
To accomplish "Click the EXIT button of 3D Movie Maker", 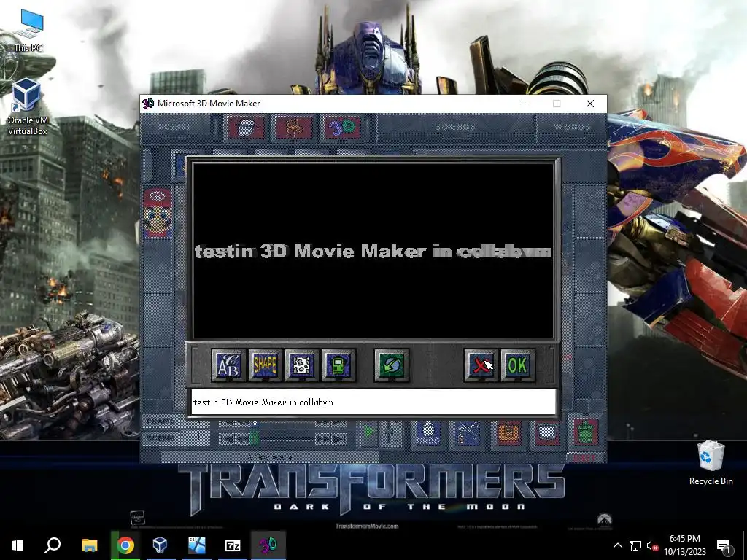I will click(585, 458).
